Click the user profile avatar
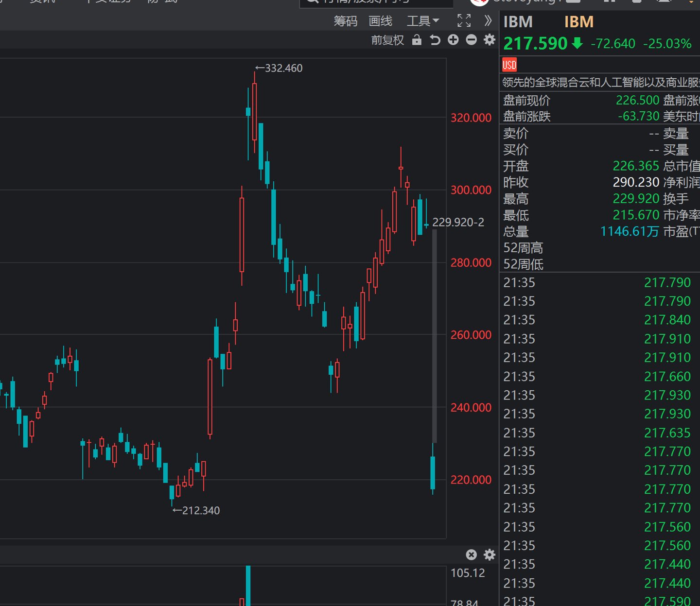Viewport: 700px width, 606px height. 479,2
